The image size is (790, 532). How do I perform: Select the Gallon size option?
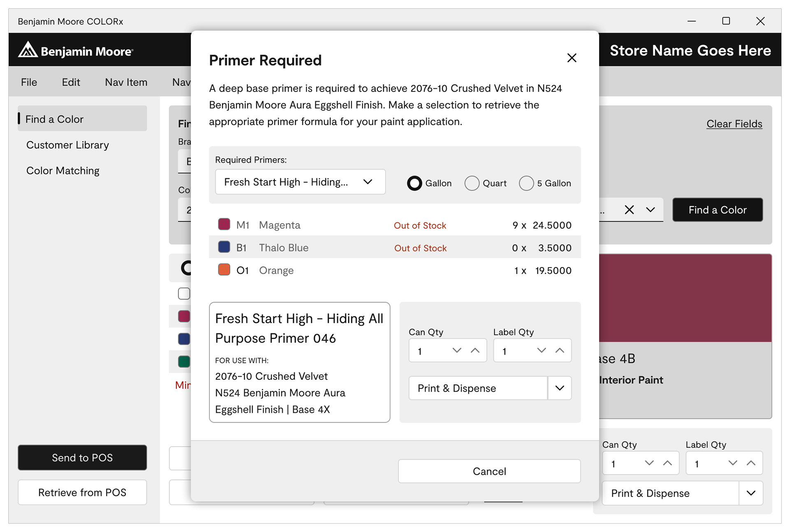(415, 183)
